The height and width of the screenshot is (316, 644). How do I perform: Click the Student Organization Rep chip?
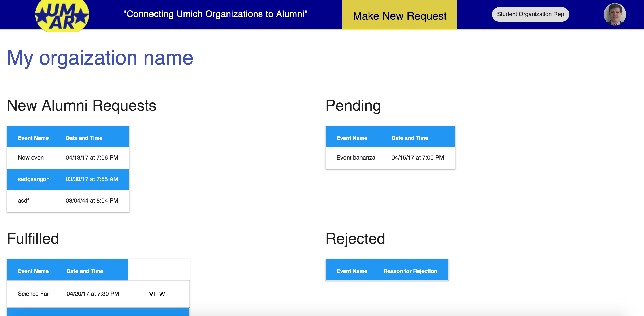coord(530,14)
